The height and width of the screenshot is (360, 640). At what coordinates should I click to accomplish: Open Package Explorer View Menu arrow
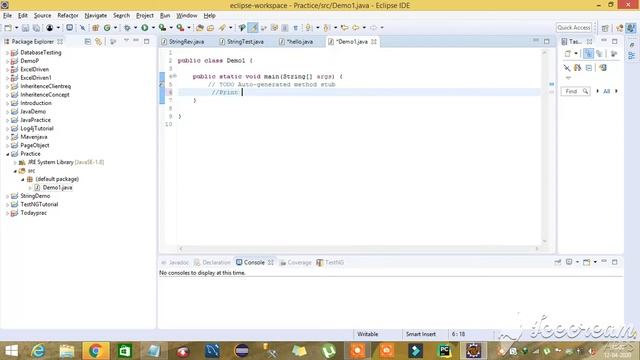click(126, 41)
